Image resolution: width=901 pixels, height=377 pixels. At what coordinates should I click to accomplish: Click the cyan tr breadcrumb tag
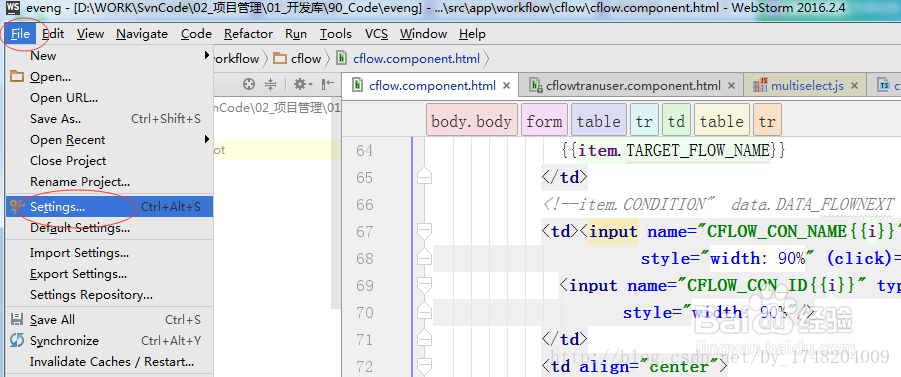[x=644, y=121]
